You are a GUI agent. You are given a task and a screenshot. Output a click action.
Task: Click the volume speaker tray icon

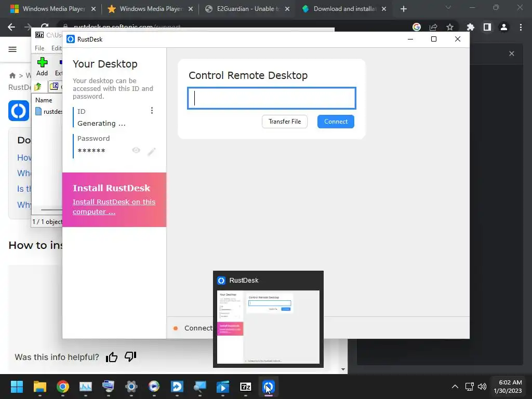(x=482, y=387)
